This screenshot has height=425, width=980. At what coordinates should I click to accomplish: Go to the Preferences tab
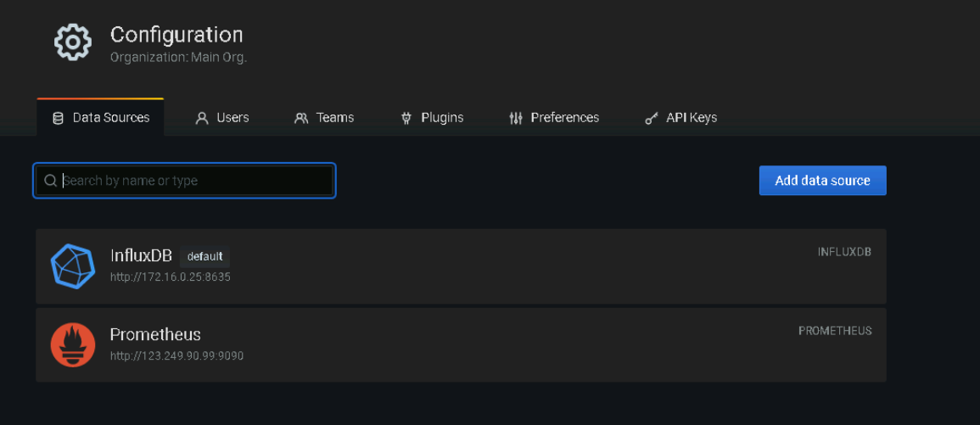click(554, 118)
